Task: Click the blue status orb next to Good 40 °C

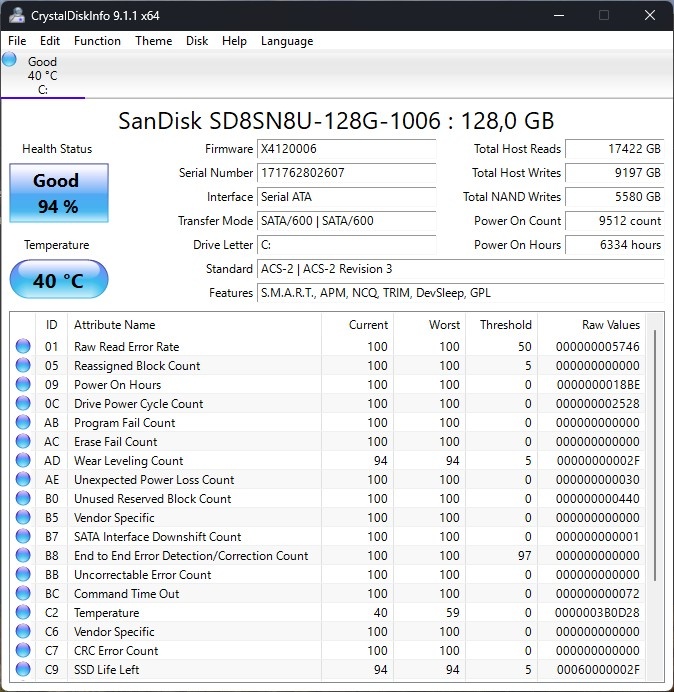Action: 9,60
